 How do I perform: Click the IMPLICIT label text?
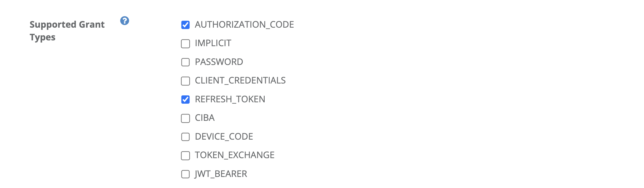coord(213,43)
